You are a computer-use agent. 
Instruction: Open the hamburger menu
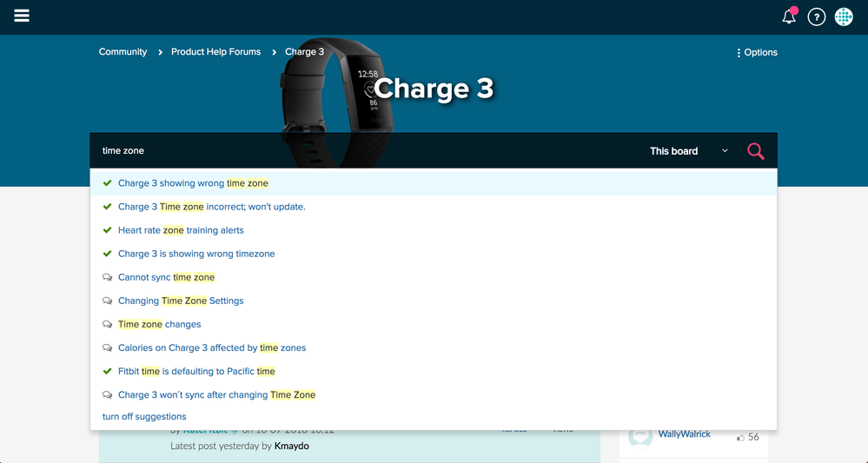click(22, 17)
